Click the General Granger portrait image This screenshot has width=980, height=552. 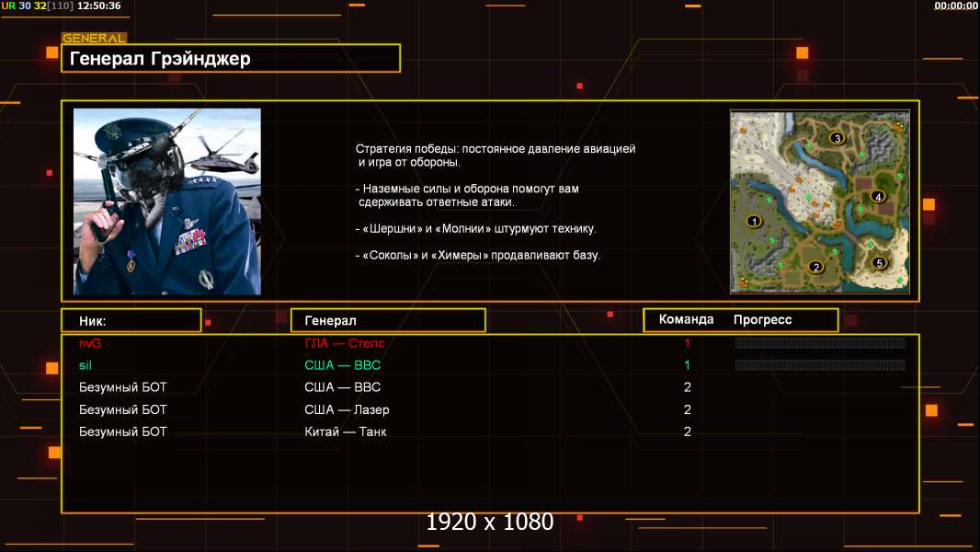pyautogui.click(x=167, y=201)
